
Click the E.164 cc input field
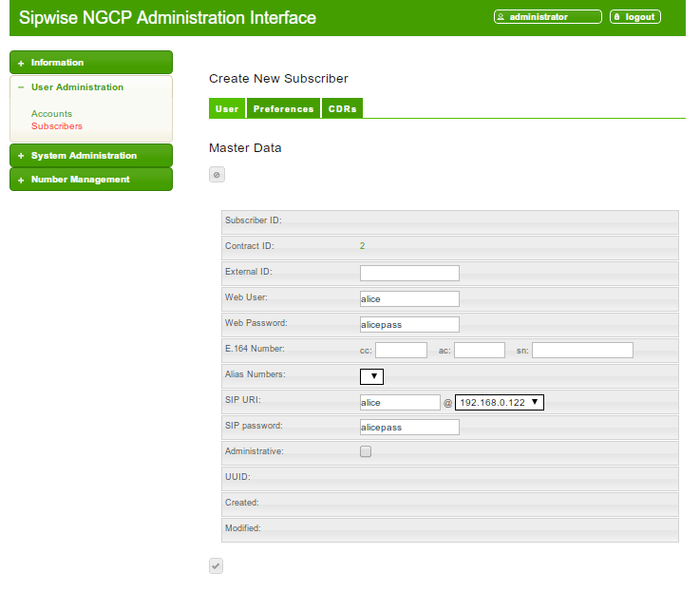401,351
